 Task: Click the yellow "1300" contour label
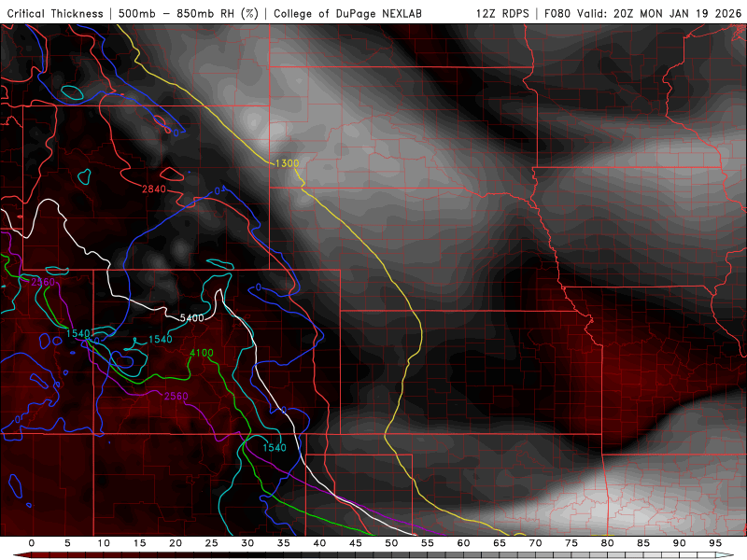click(x=288, y=163)
